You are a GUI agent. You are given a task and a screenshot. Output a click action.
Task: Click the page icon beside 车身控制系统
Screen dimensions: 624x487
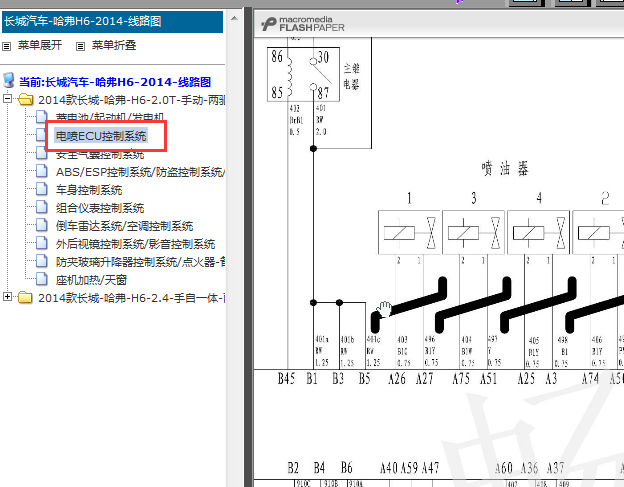click(41, 189)
